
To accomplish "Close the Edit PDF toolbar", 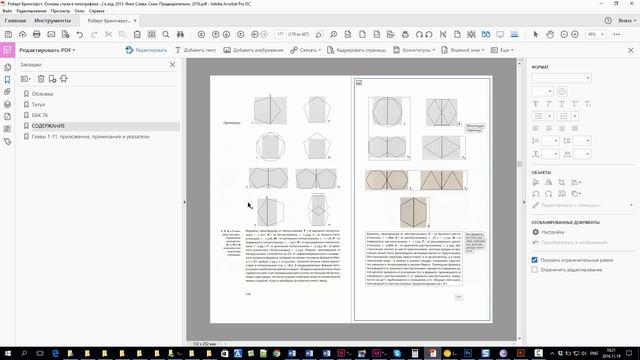I will (x=631, y=50).
